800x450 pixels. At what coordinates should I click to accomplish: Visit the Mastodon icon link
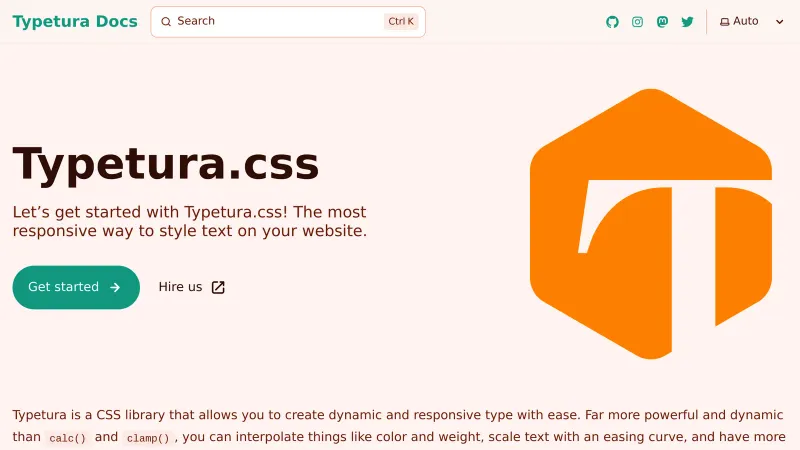click(662, 21)
